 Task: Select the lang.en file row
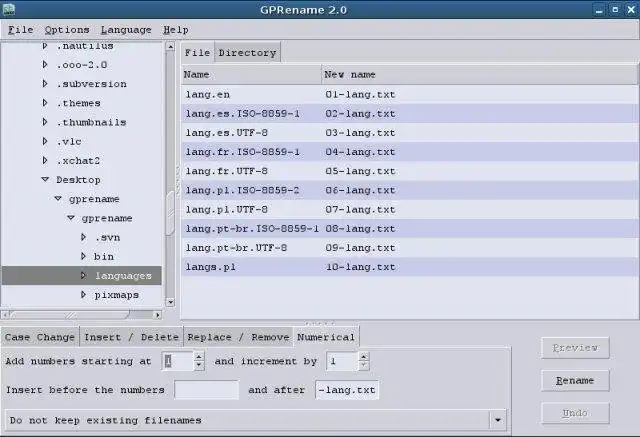[410, 94]
